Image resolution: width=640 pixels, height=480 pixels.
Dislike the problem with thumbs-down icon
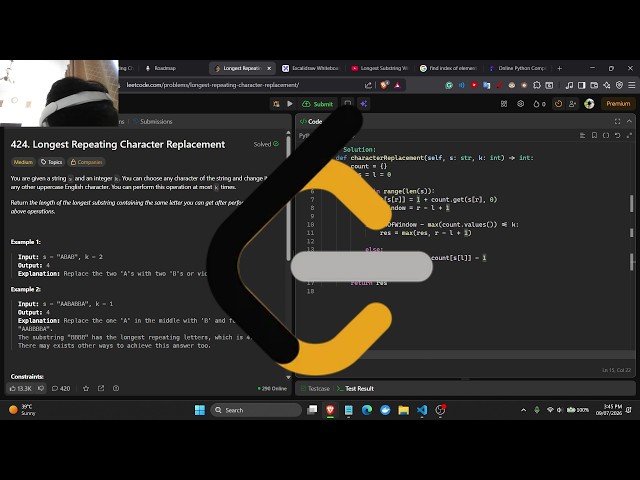(x=41, y=389)
